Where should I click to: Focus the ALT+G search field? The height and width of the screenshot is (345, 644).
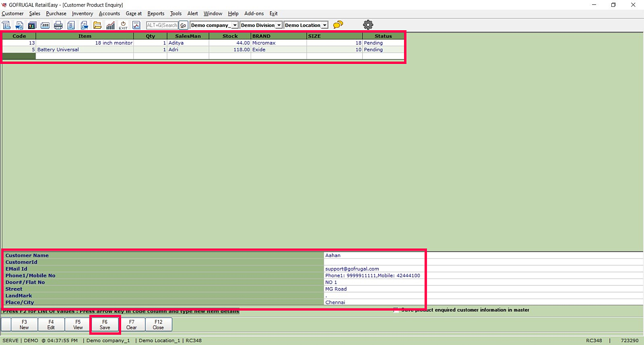tap(162, 25)
